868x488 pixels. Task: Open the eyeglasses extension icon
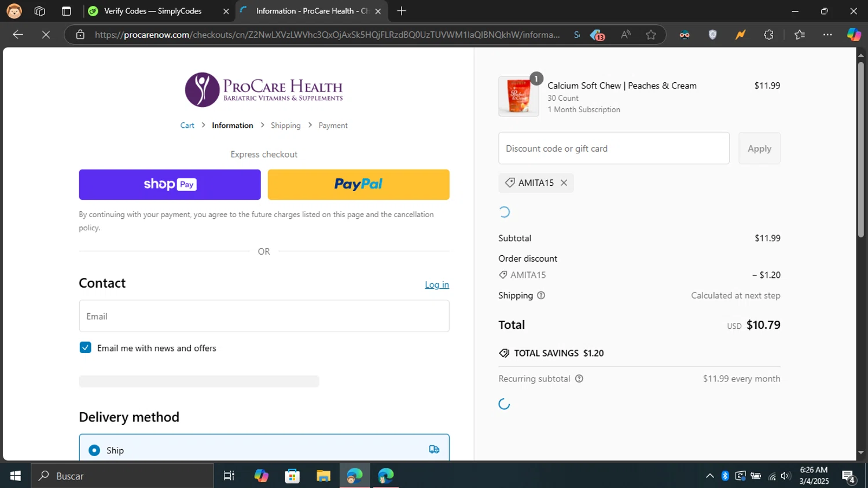pyautogui.click(x=685, y=35)
